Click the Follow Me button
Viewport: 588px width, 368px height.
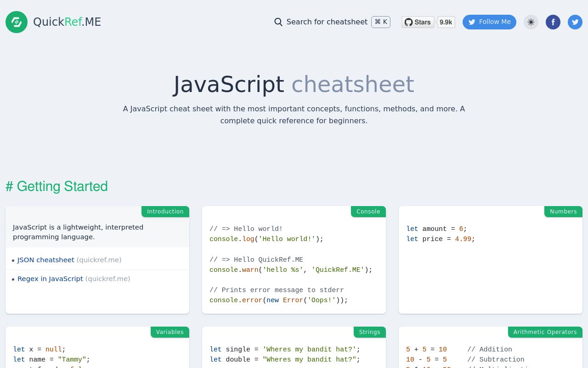pos(489,22)
